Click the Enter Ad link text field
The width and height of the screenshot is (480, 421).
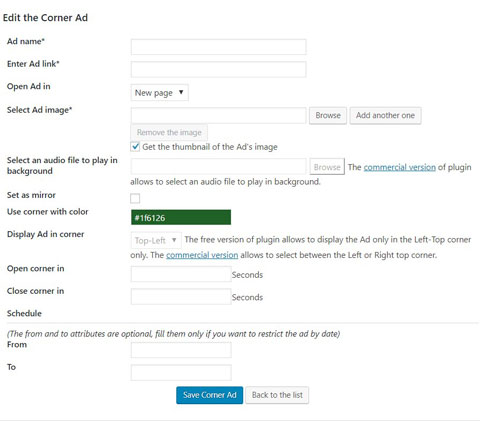(218, 69)
